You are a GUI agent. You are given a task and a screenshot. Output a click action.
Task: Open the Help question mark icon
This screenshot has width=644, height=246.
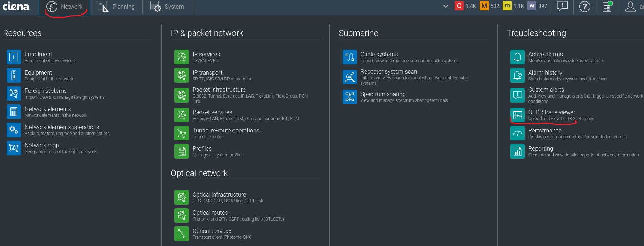click(584, 7)
